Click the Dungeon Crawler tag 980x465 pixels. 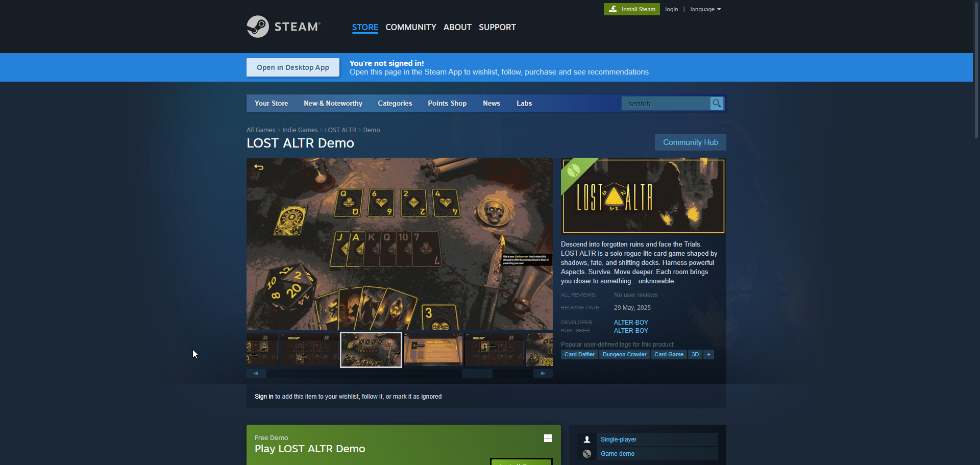[x=624, y=355]
